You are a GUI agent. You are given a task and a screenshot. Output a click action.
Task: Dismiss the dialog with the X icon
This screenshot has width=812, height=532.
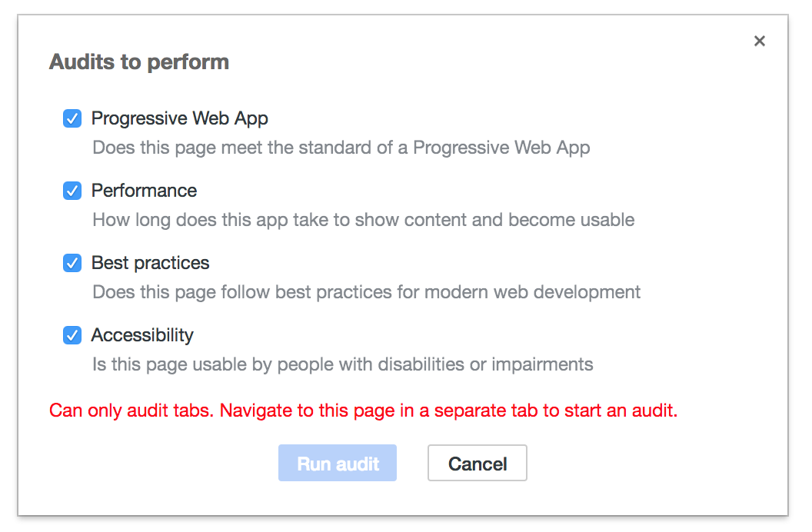pyautogui.click(x=760, y=41)
